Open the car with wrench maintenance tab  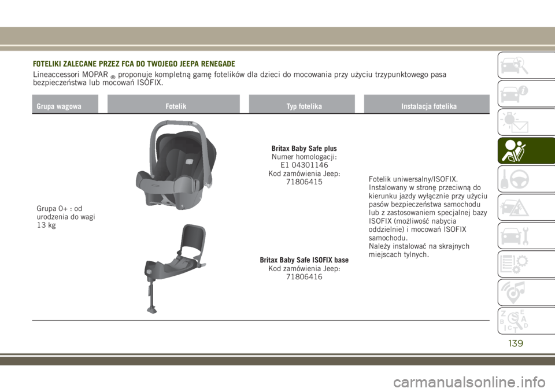click(x=526, y=235)
